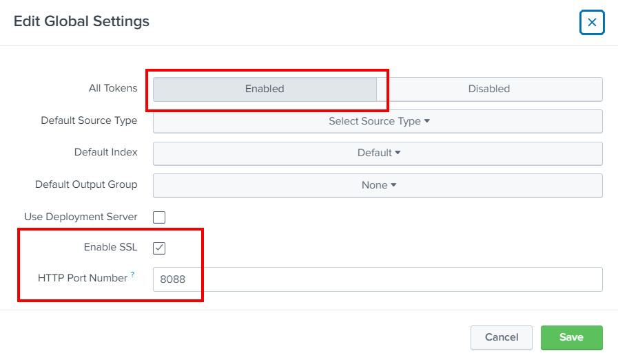Cancel the global settings changes
This screenshot has height=364, width=618.
(502, 337)
